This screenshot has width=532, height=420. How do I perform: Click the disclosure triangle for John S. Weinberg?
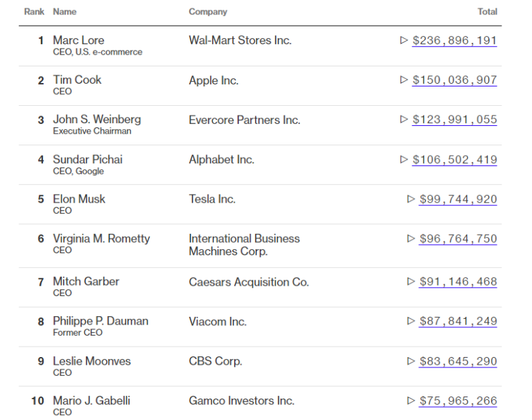404,119
